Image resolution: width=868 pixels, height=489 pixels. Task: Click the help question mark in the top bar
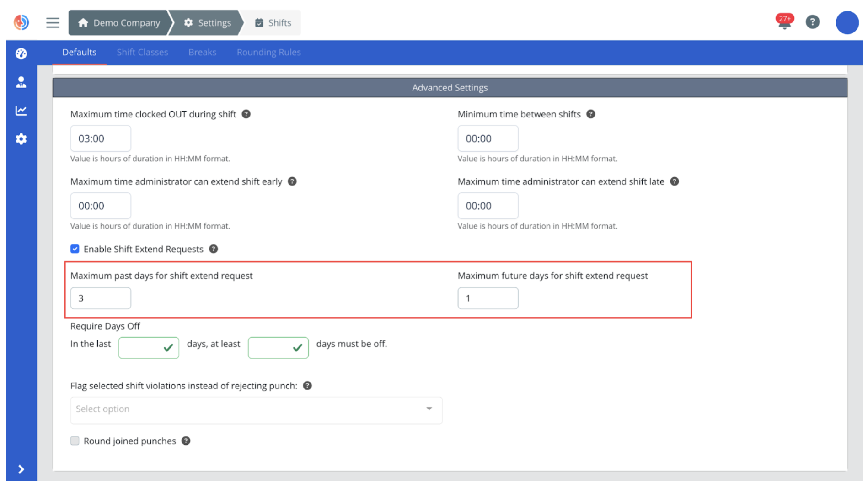[812, 22]
